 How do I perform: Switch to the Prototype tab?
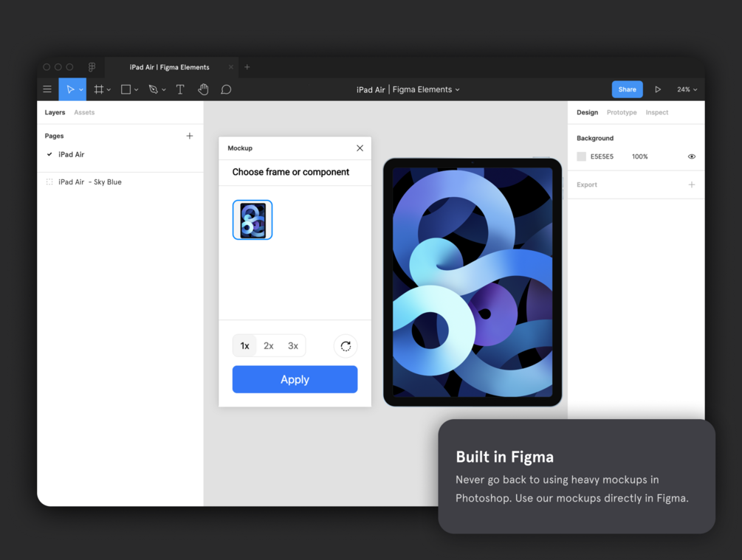(x=622, y=113)
